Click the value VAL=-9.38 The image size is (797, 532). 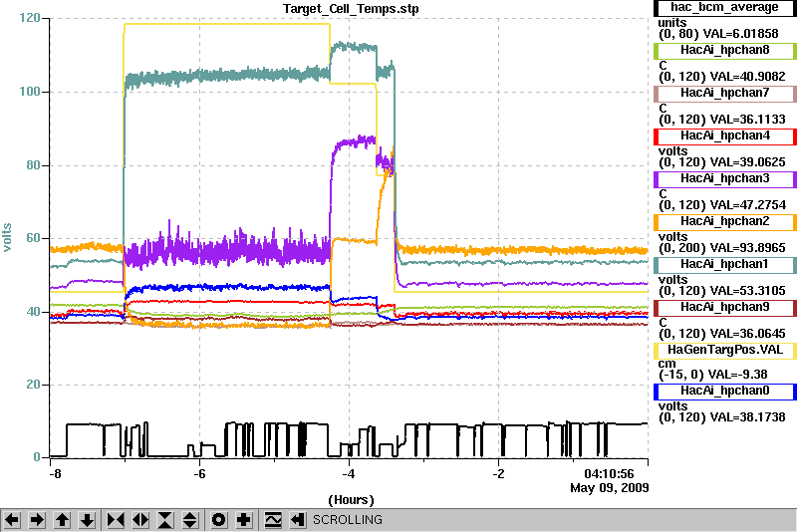coord(738,375)
